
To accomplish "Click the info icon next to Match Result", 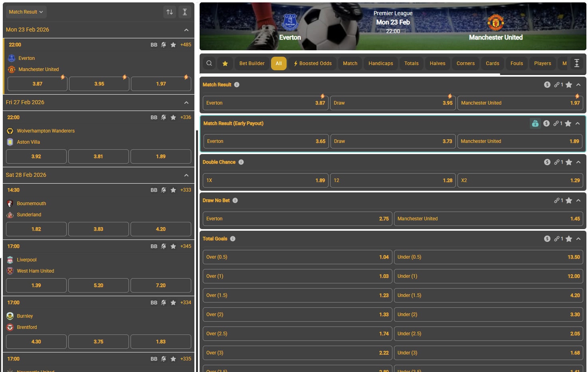I will (237, 85).
